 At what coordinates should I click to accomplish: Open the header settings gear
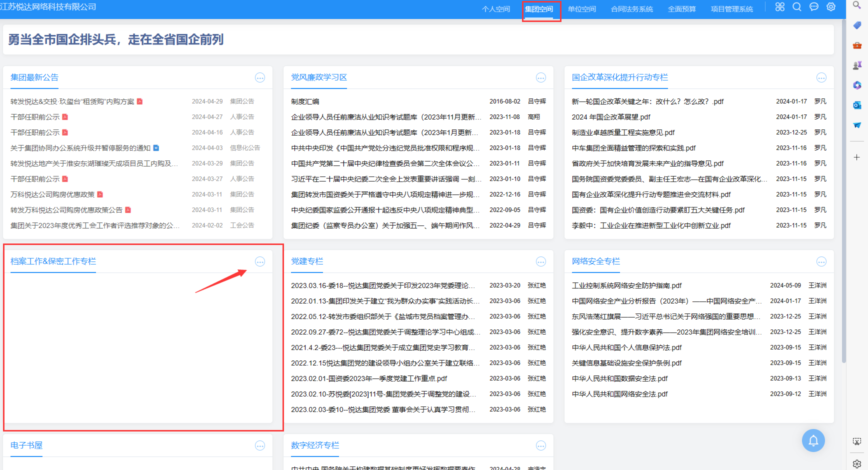pos(831,7)
